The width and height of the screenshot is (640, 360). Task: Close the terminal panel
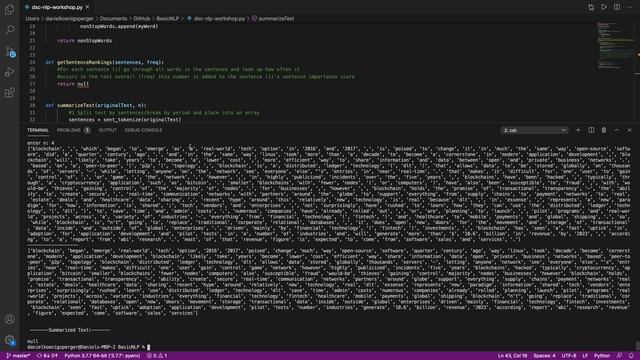tap(629, 130)
